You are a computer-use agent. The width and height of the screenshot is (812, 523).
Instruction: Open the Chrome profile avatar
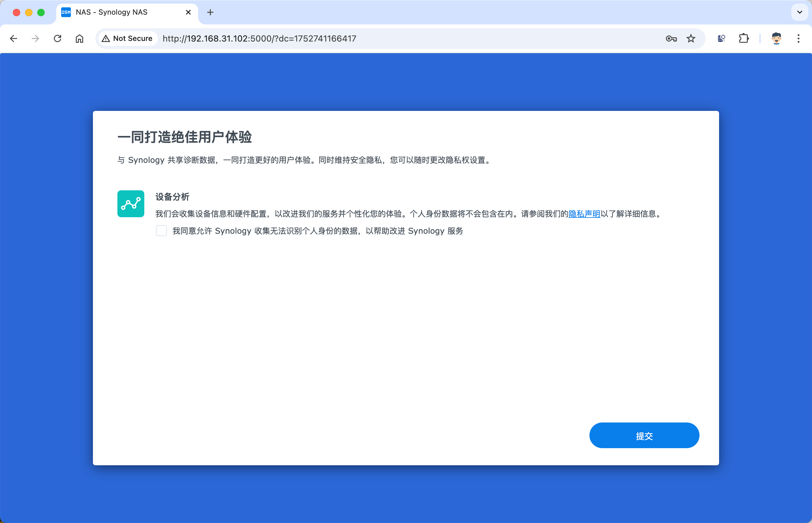pyautogui.click(x=776, y=39)
